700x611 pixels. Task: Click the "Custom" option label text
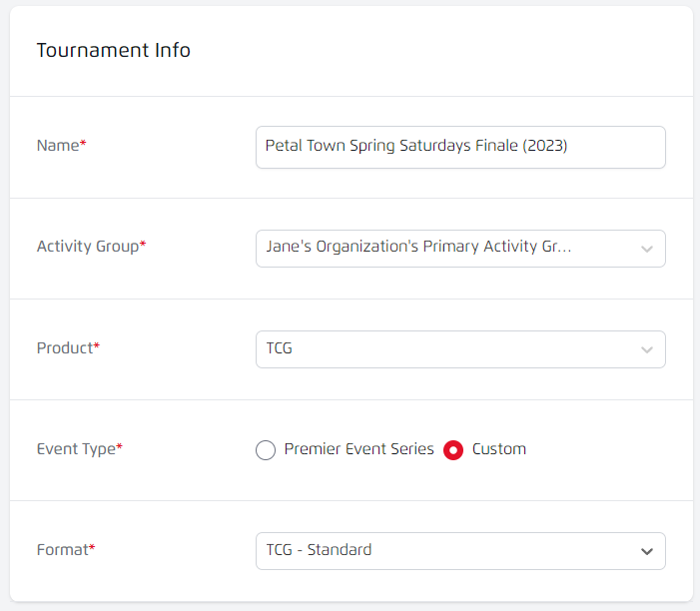click(x=498, y=449)
